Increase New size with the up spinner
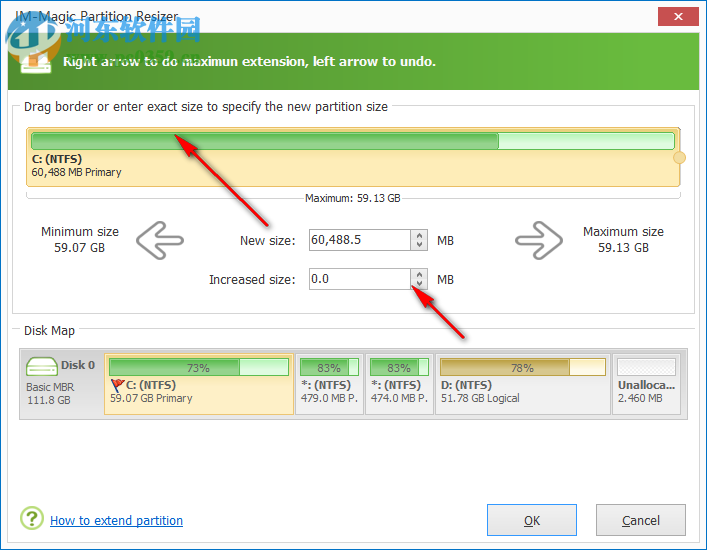Viewport: 707px width, 550px height. [419, 235]
